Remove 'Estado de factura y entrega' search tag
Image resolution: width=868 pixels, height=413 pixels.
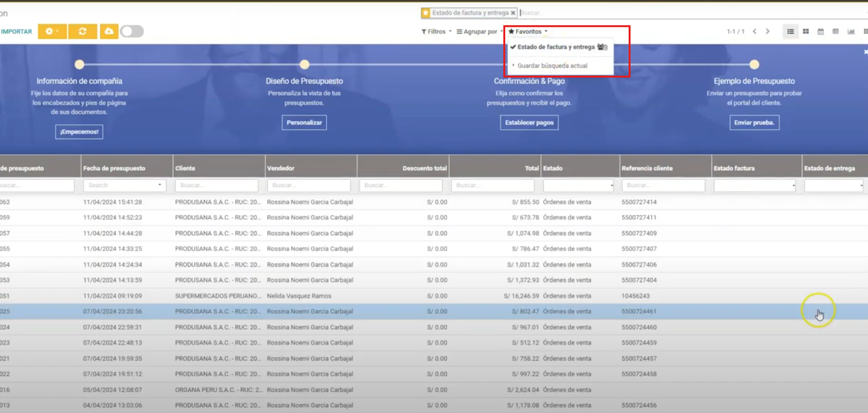click(x=513, y=13)
